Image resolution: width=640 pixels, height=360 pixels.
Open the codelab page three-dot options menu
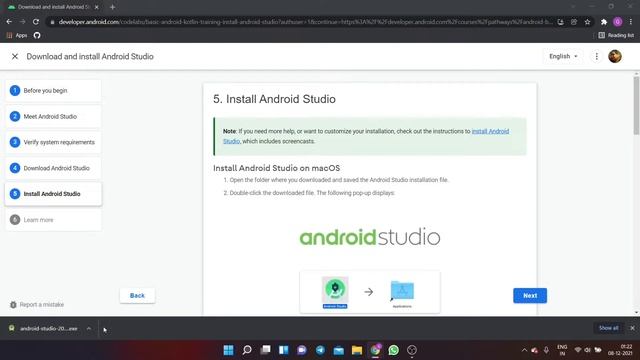[x=596, y=56]
